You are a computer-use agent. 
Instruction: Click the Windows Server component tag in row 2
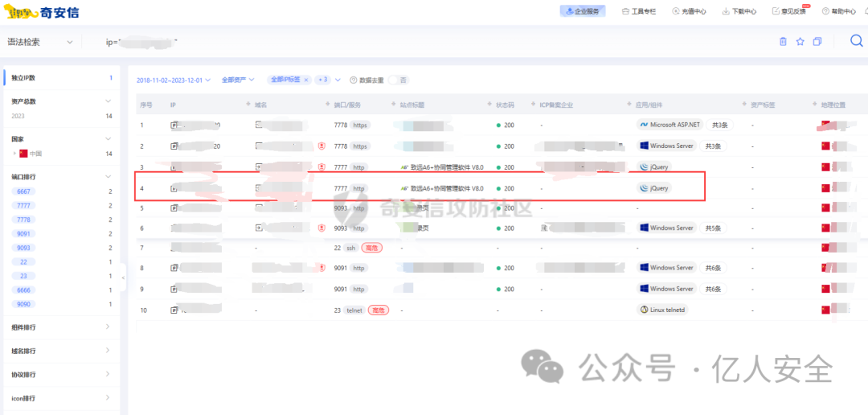[x=666, y=146]
